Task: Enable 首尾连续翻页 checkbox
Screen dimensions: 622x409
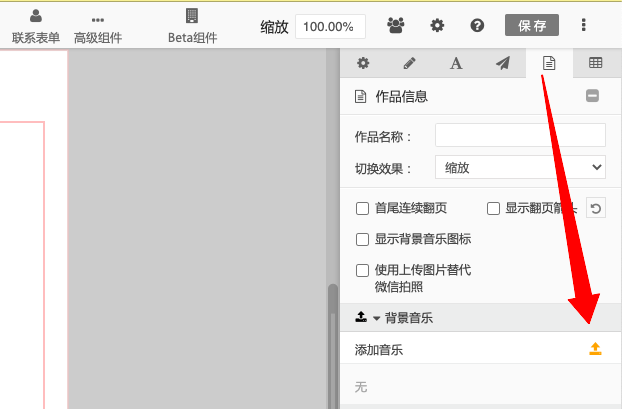Action: pos(363,209)
